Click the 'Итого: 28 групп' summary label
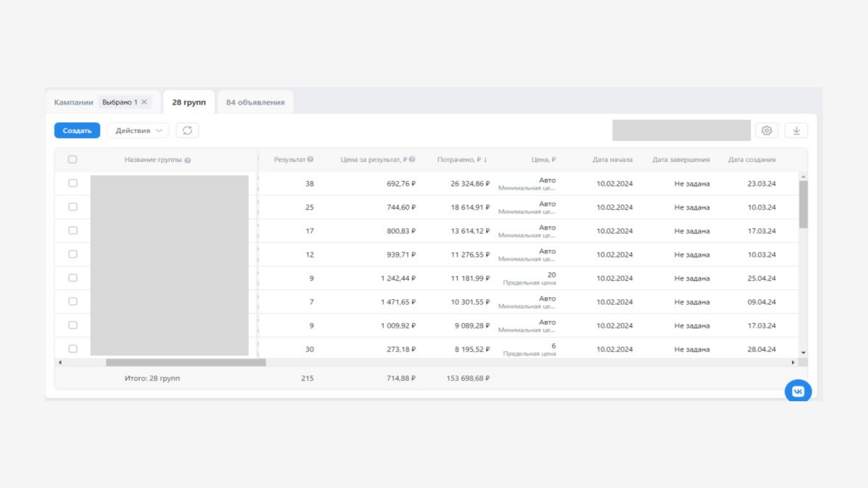This screenshot has height=488, width=868. click(152, 379)
